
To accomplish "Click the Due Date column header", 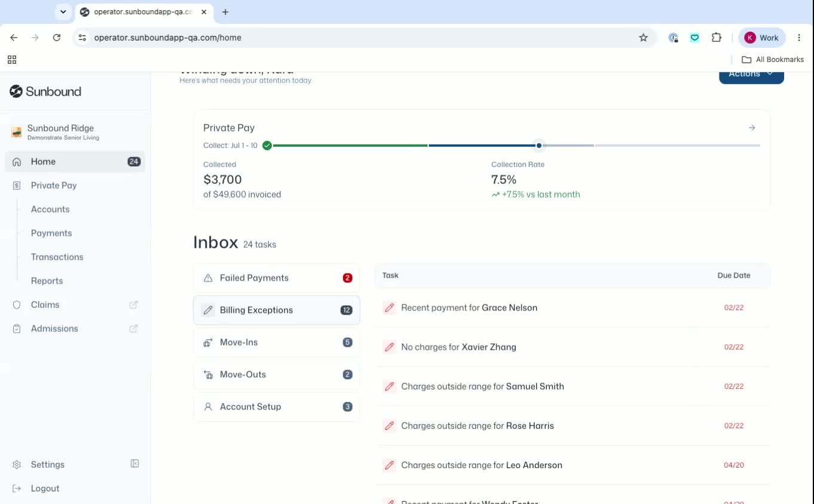I will [734, 275].
